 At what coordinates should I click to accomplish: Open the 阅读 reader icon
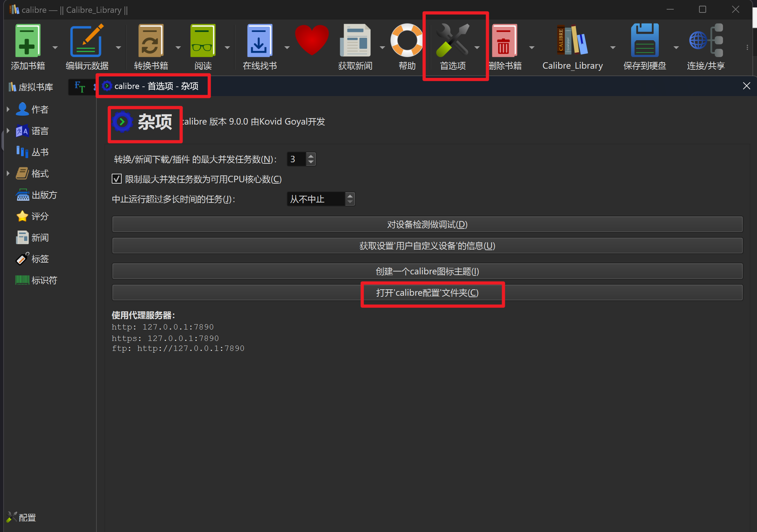pyautogui.click(x=203, y=41)
